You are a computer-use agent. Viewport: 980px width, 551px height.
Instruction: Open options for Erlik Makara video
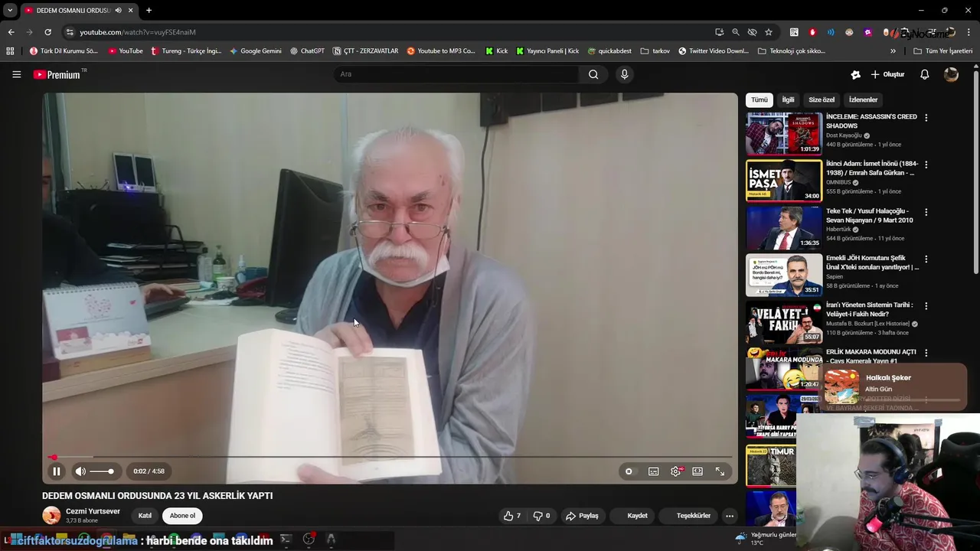[x=926, y=354]
